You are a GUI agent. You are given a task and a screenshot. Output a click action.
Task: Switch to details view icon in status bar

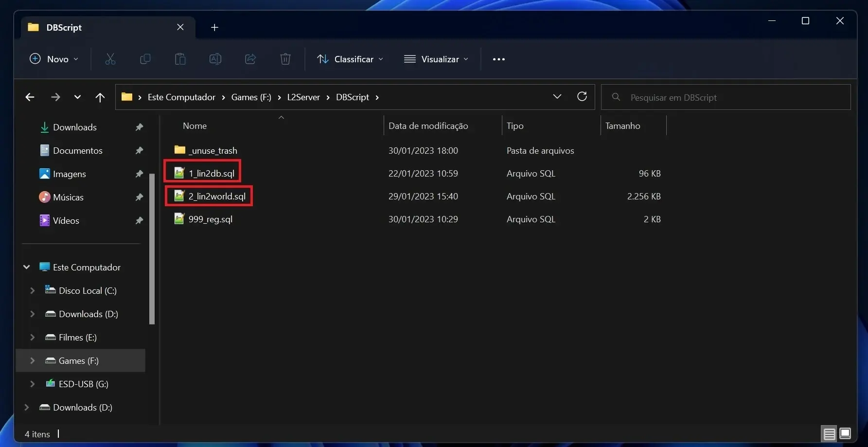pos(830,433)
